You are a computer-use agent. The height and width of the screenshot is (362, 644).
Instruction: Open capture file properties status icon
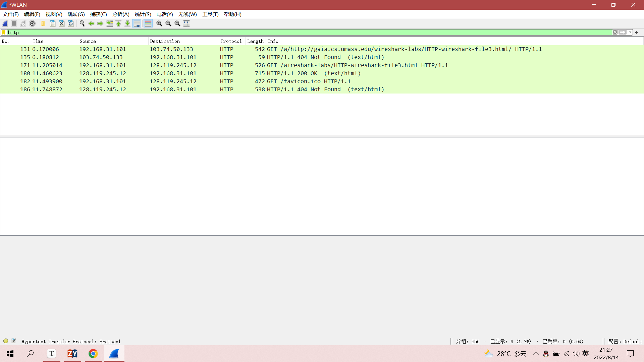(14, 341)
